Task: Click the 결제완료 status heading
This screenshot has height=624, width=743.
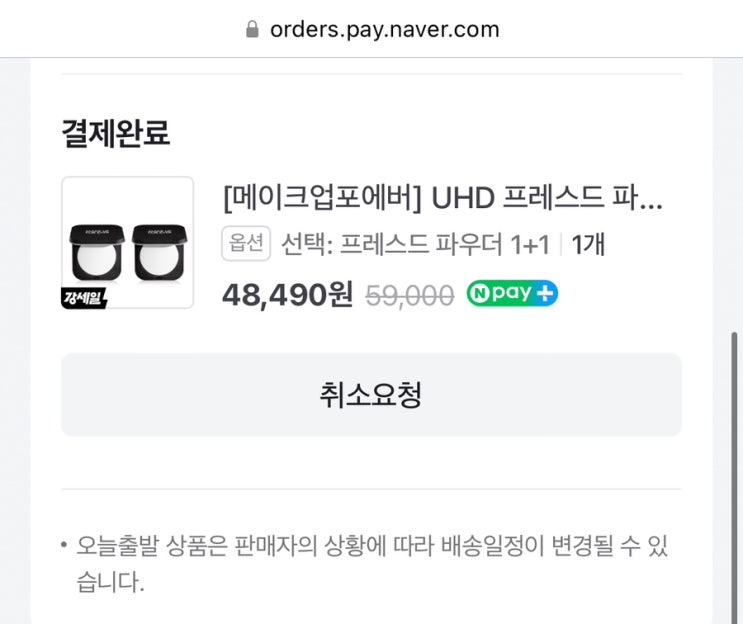Action: pyautogui.click(x=116, y=133)
